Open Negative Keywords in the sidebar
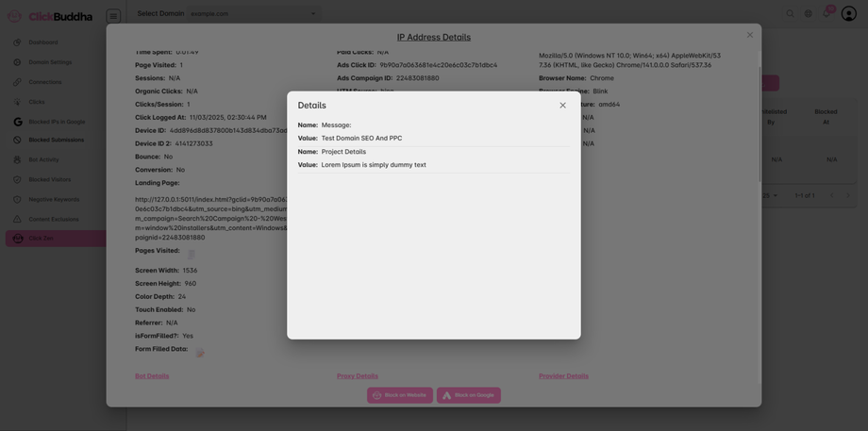The height and width of the screenshot is (431, 868). [56, 199]
